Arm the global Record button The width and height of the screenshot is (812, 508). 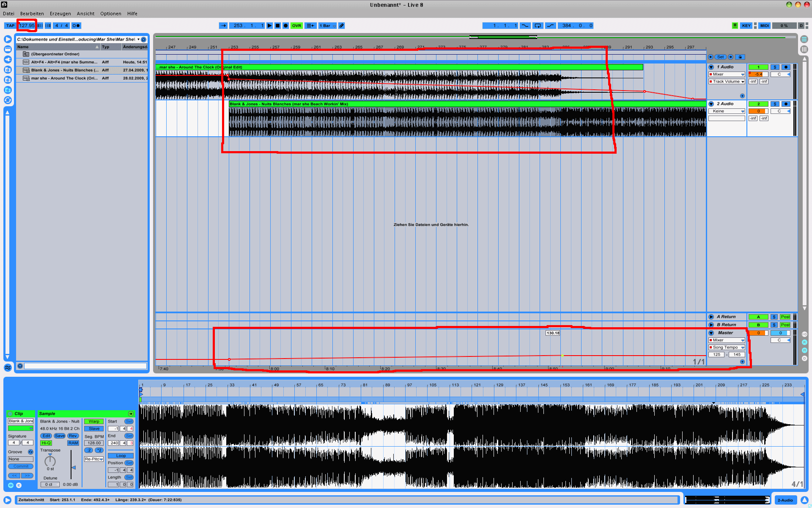coord(285,26)
